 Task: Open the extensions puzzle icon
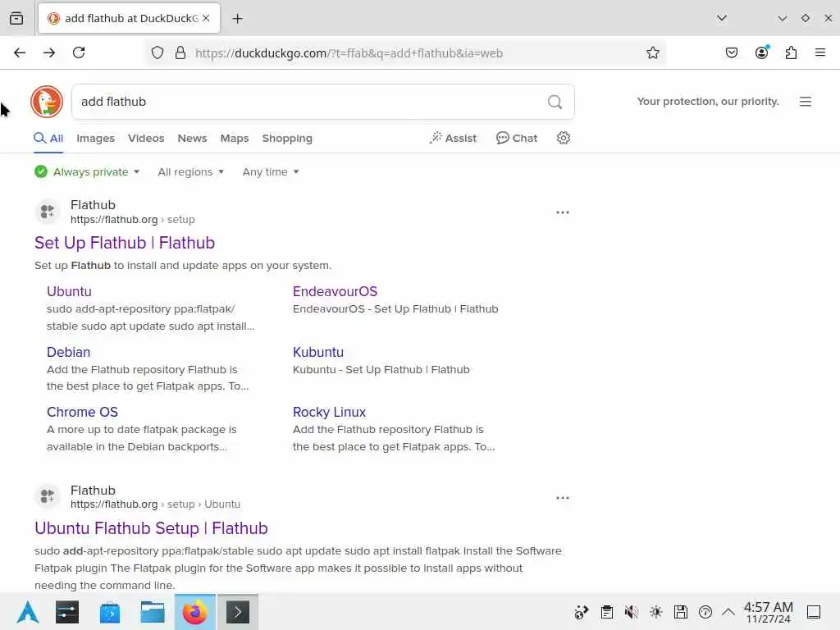[x=792, y=52]
